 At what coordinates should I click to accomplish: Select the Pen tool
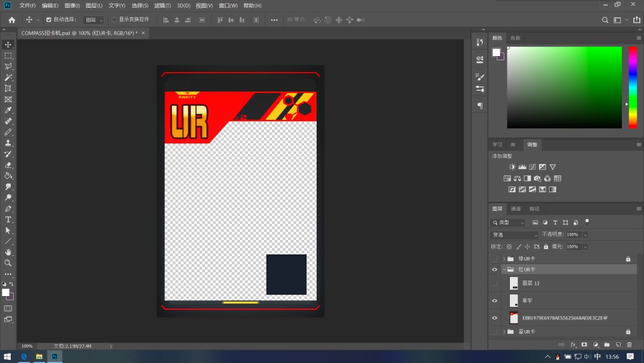pyautogui.click(x=8, y=209)
